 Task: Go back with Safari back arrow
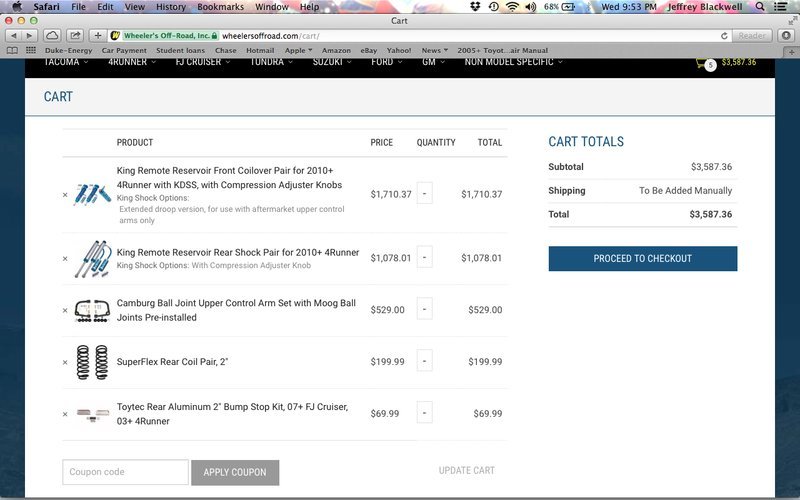[14, 36]
